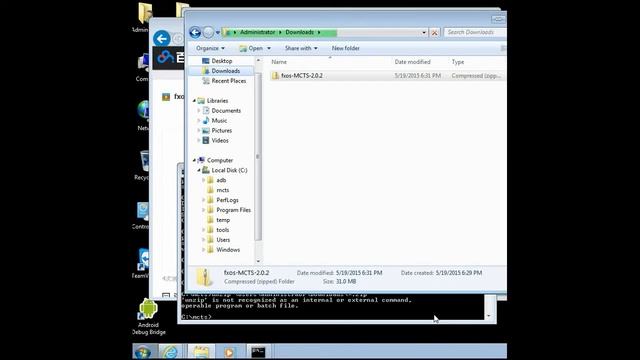Focus the Search Downloads field
This screenshot has width=640, height=360.
(x=475, y=32)
